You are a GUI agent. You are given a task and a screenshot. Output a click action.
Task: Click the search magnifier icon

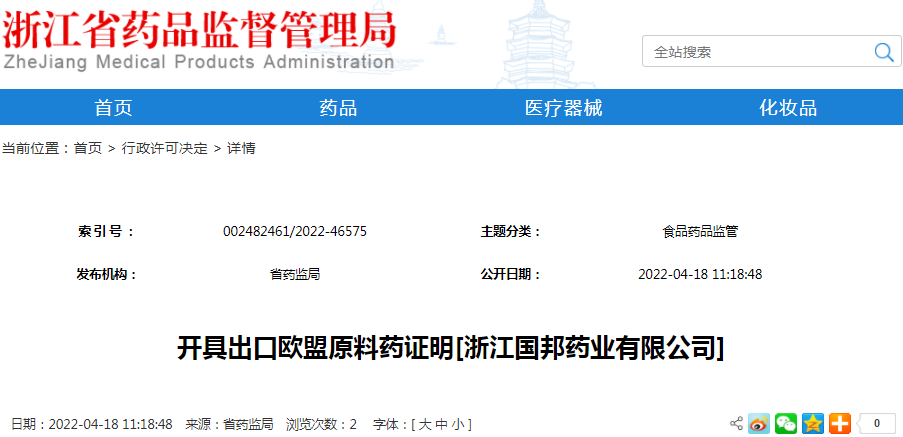coord(884,52)
